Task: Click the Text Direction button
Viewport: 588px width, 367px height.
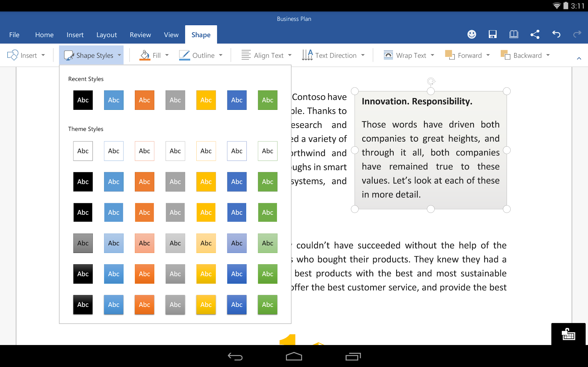Action: tap(333, 55)
